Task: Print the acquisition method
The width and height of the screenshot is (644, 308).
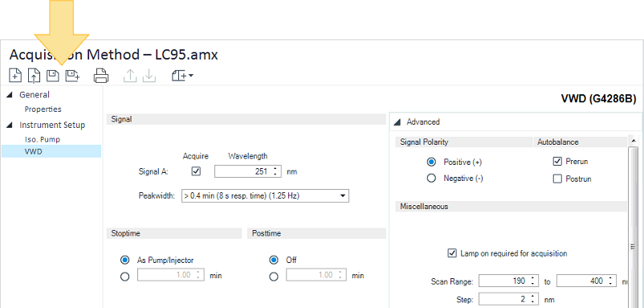Action: pos(101,76)
